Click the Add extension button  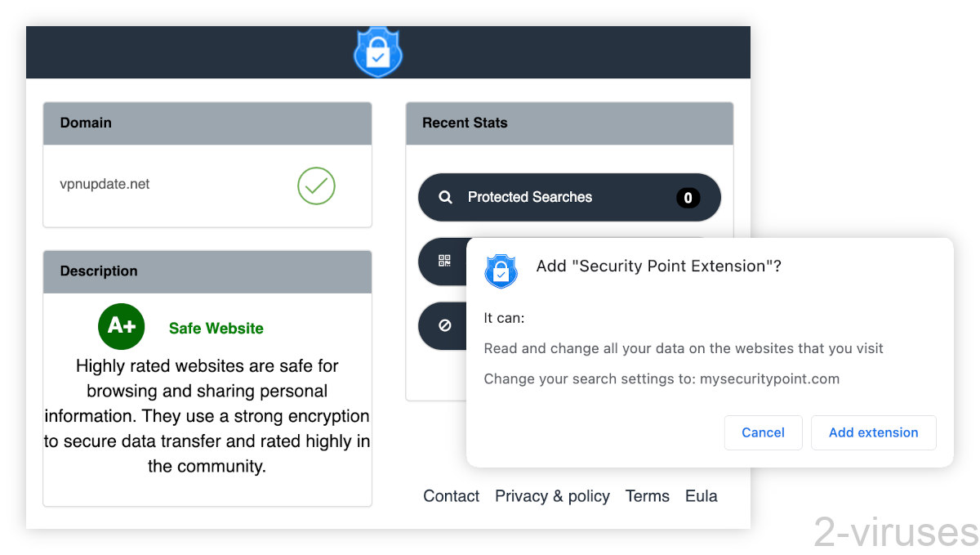(x=873, y=432)
